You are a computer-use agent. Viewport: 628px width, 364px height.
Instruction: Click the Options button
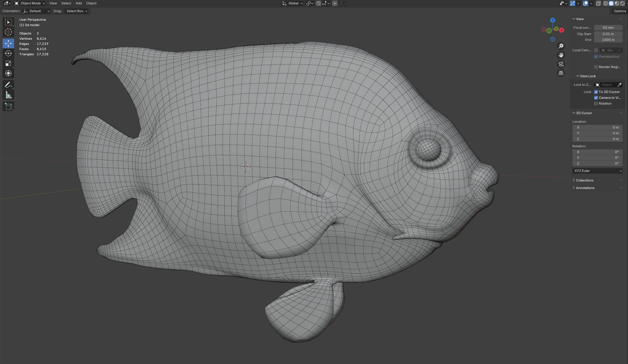[x=620, y=11]
